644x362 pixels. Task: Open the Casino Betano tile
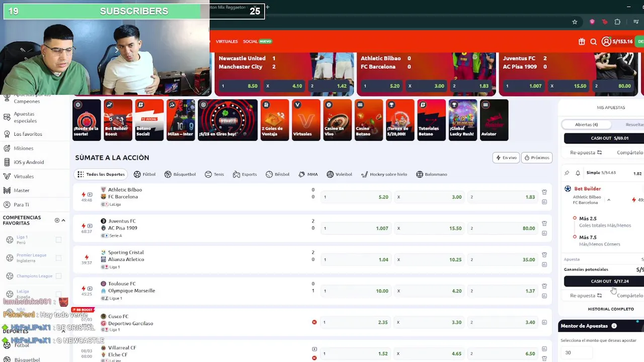point(369,120)
